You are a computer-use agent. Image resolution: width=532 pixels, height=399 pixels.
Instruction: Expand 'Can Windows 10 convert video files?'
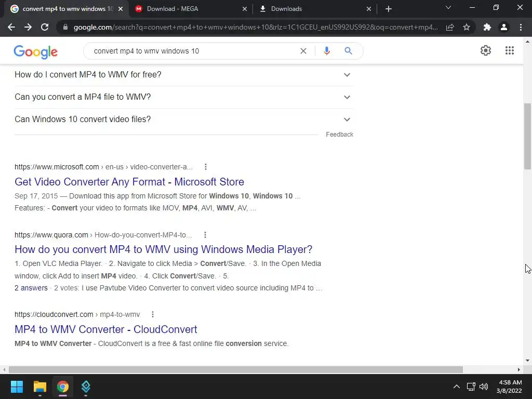coord(183,119)
